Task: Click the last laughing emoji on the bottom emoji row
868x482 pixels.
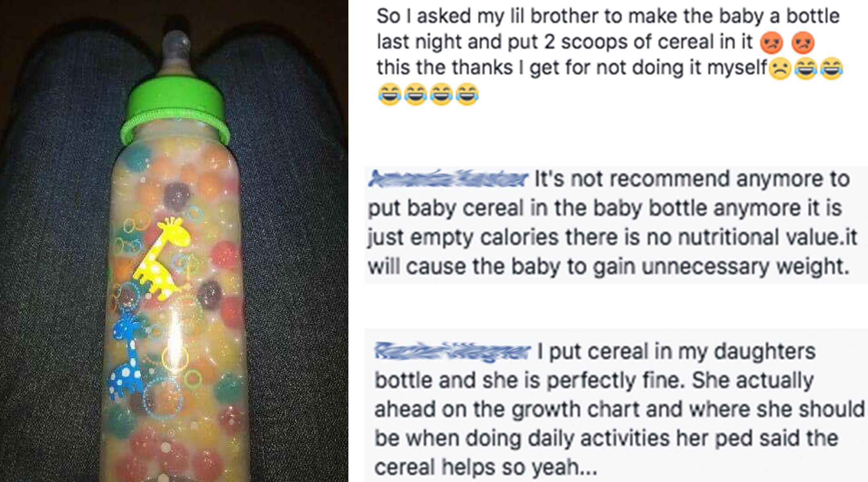Action: [x=467, y=94]
